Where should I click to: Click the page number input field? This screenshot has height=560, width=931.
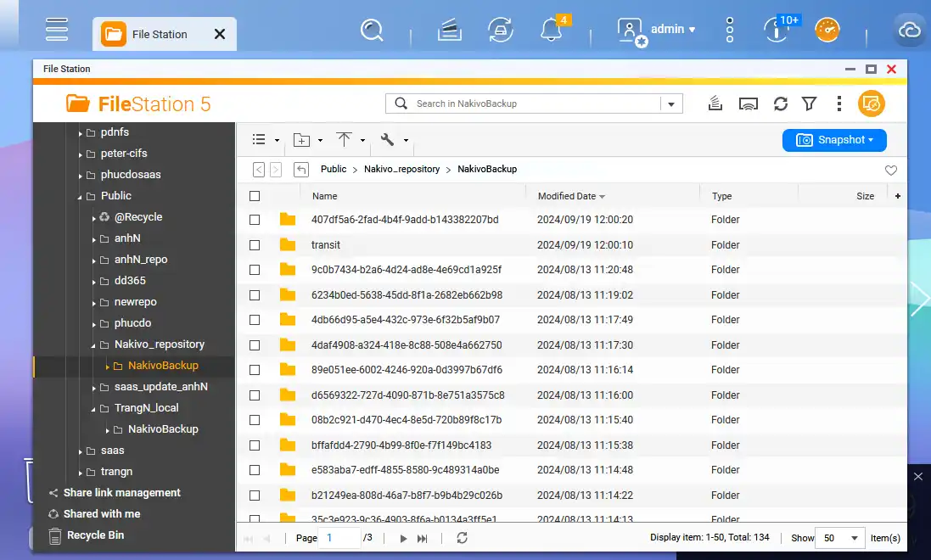[x=339, y=538]
